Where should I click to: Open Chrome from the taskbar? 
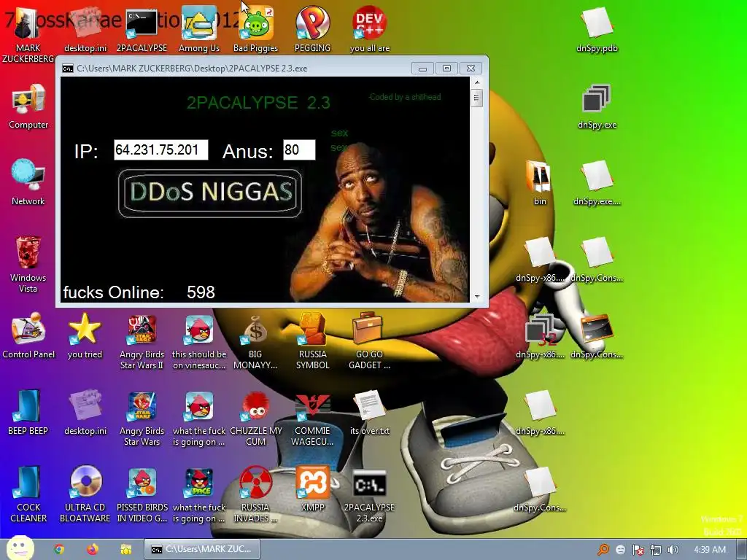pyautogui.click(x=59, y=550)
